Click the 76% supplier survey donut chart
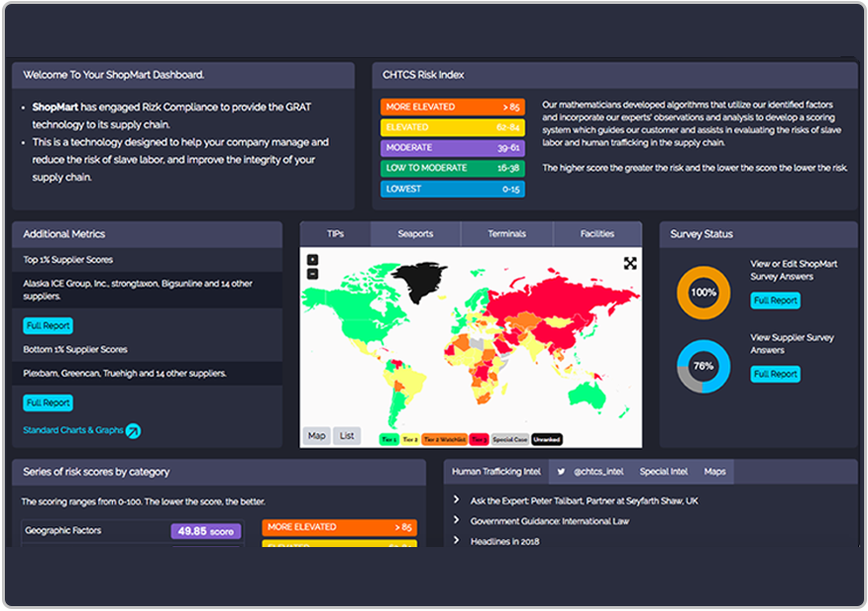 point(703,366)
